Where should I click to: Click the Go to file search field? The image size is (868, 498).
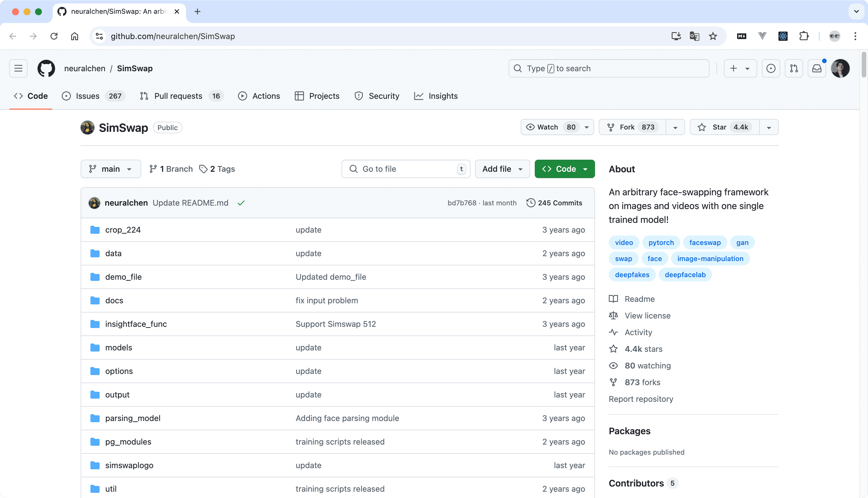(406, 169)
